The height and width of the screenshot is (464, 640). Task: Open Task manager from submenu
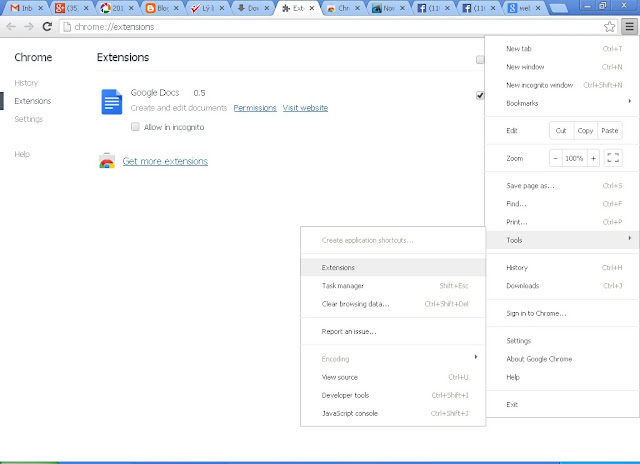(x=393, y=286)
